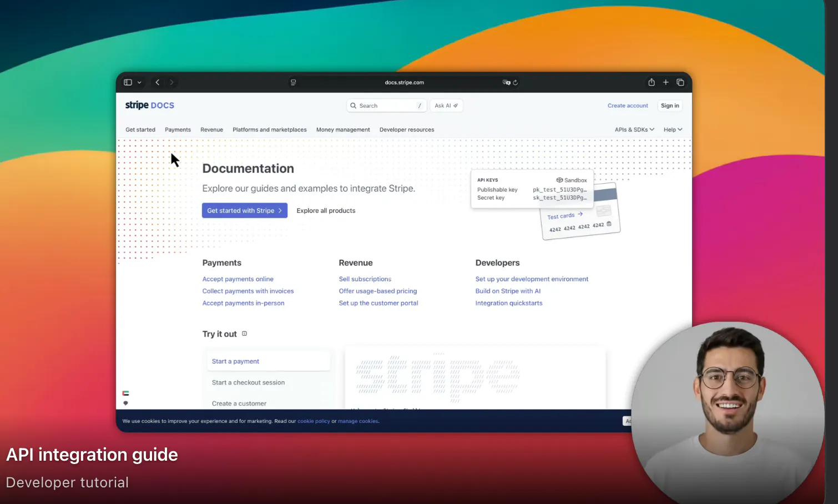Open the Revenue nav tab
This screenshot has width=838, height=504.
[211, 130]
